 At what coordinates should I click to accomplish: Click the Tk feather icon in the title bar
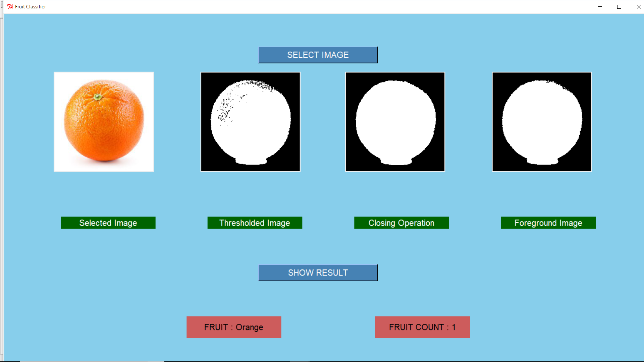pos(9,6)
